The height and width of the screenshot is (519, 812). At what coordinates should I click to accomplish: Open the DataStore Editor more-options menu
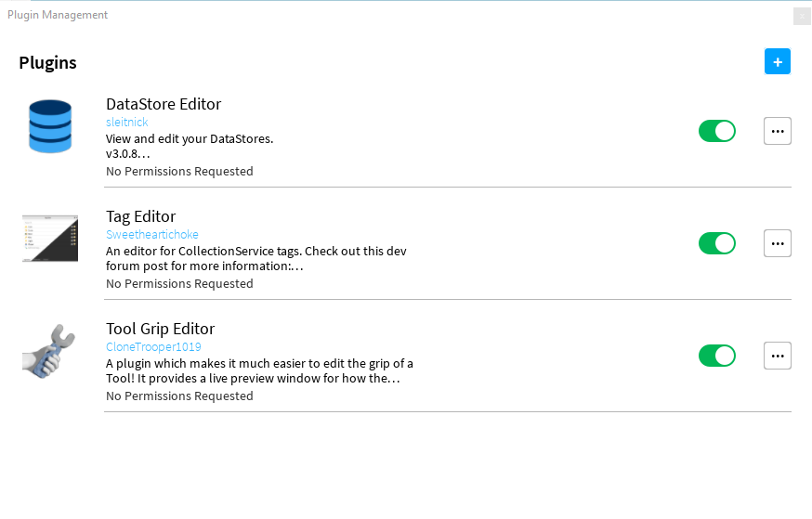tap(778, 131)
